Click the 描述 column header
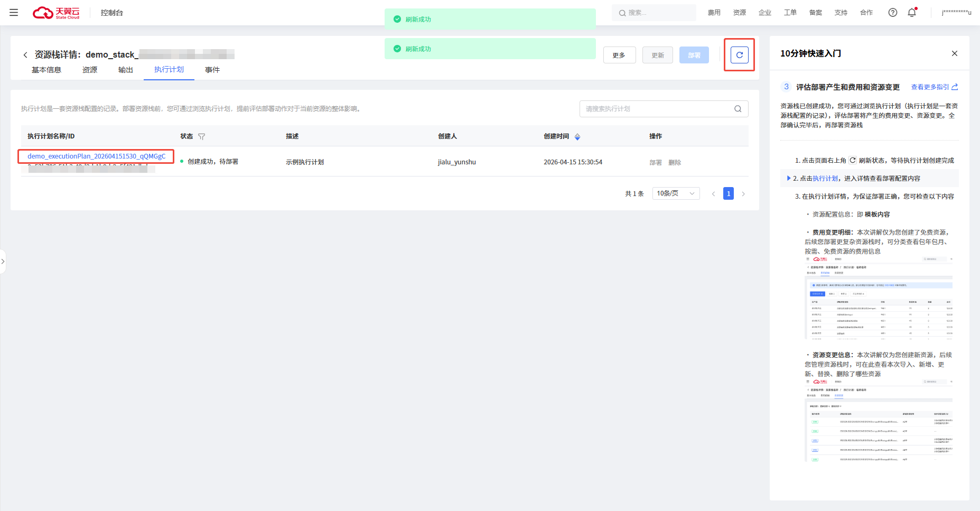Screen dimensions: 980x511 292,136
